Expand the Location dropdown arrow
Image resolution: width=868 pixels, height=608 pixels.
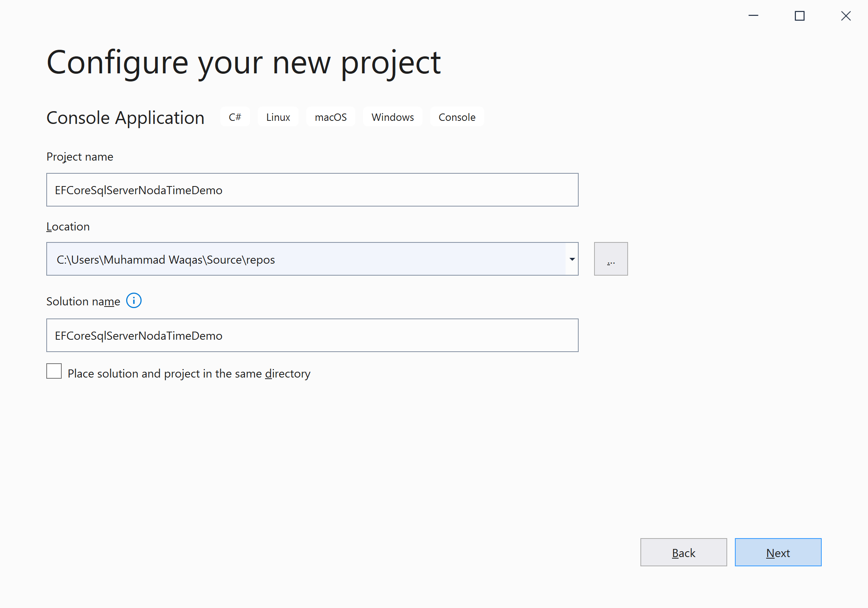tap(572, 259)
